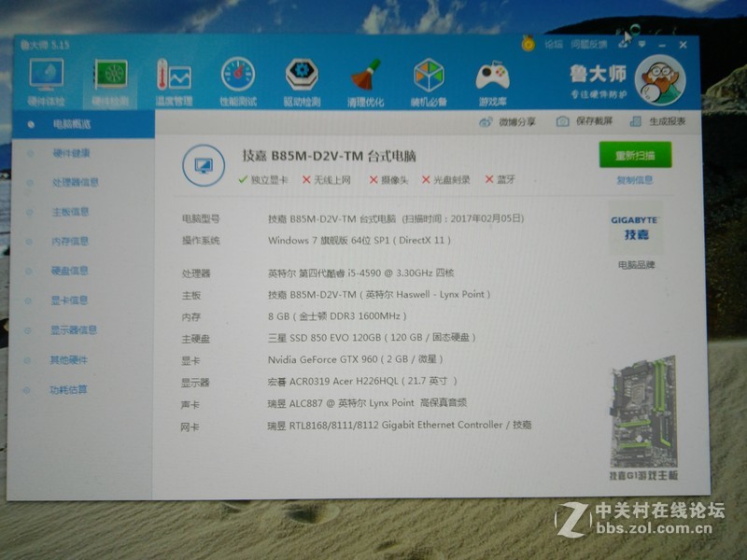Image resolution: width=747 pixels, height=560 pixels.
Task: Click the heading 技嘉 B85M-D2V-TM 台式电脑
Action: [330, 156]
